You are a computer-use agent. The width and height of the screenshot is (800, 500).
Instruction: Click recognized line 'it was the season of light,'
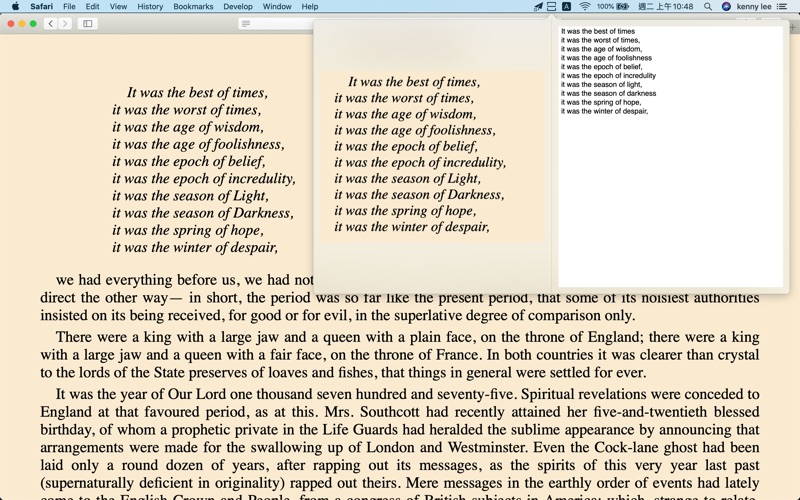tap(601, 85)
